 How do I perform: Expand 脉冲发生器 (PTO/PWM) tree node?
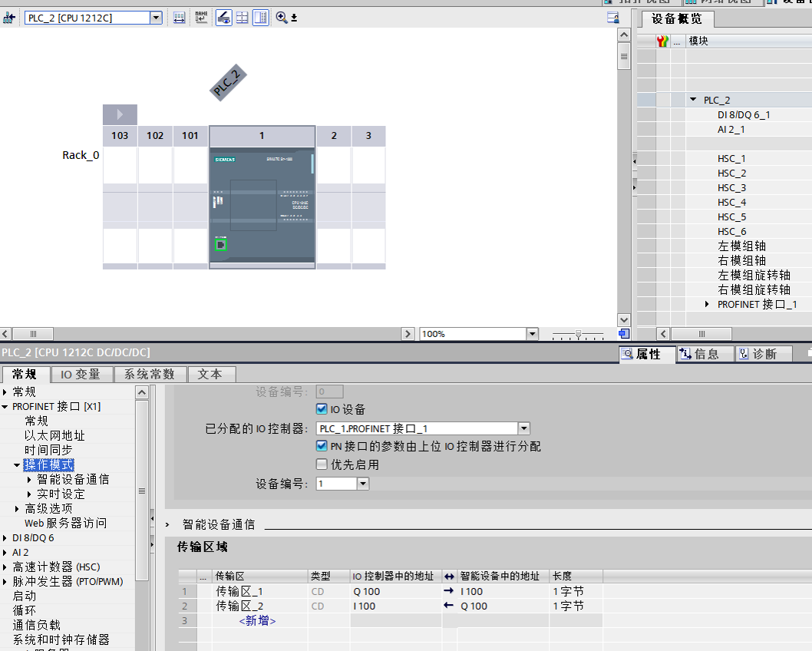[x=5, y=582]
